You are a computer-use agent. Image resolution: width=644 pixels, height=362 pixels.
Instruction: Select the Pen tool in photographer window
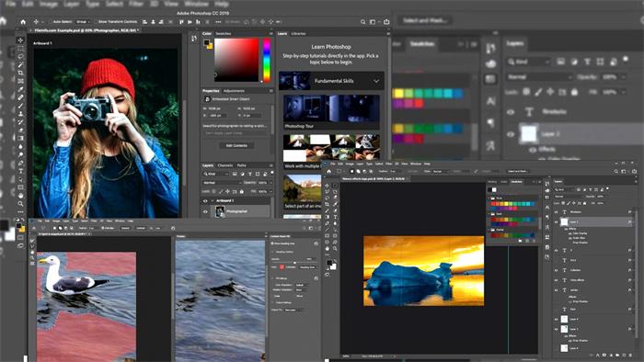20,163
